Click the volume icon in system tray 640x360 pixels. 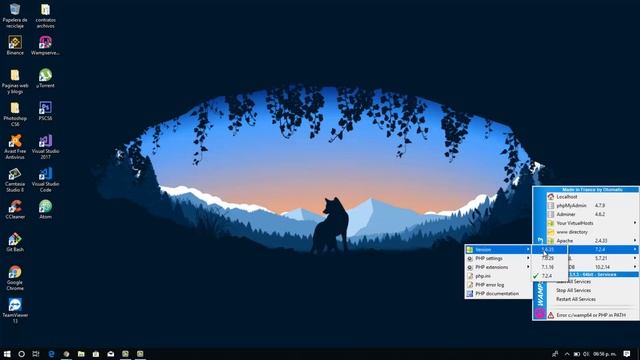(586, 354)
